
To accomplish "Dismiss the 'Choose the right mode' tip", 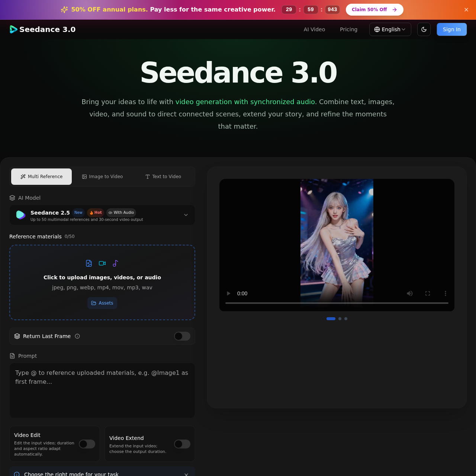I will (186, 474).
